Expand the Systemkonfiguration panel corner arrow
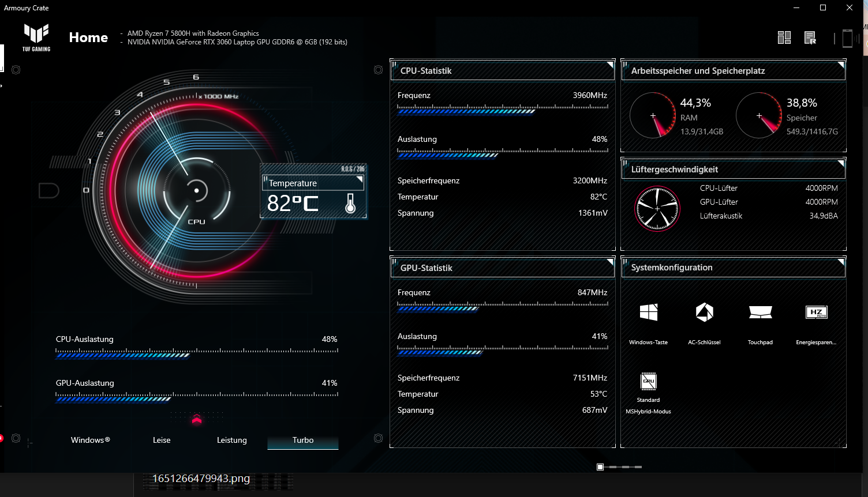The width and height of the screenshot is (868, 497). (x=841, y=262)
